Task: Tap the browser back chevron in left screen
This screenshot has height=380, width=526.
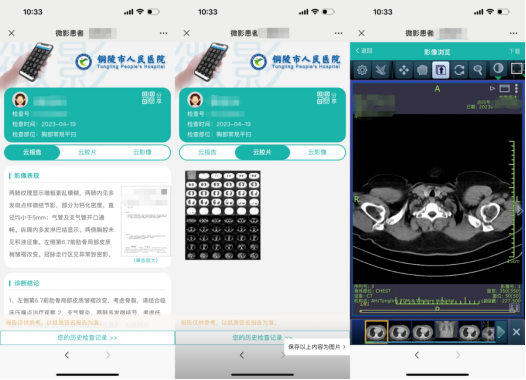Action: [x=67, y=355]
